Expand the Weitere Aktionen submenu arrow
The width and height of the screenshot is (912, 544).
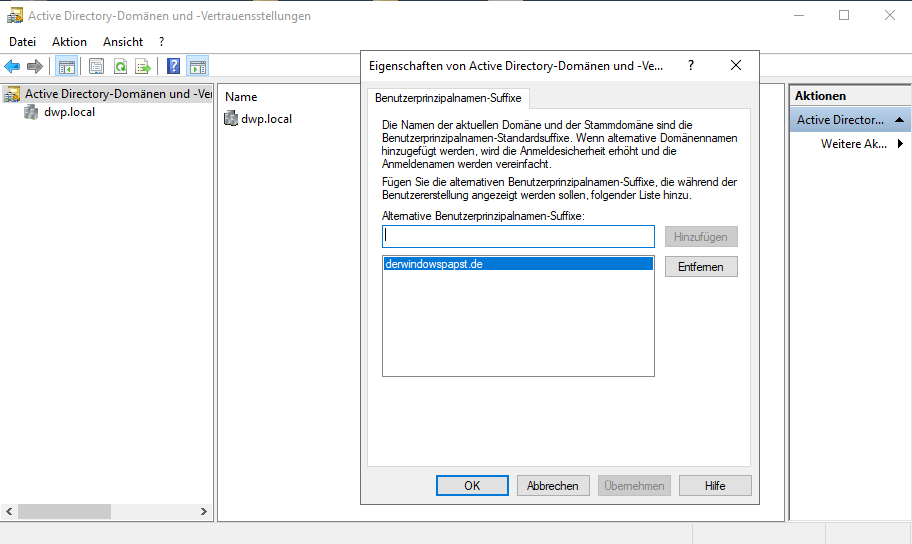tap(900, 144)
